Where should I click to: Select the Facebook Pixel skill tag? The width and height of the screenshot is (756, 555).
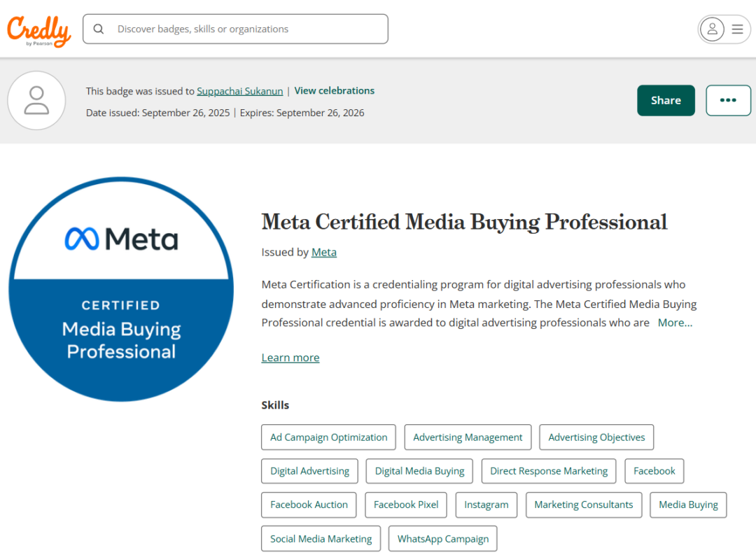pyautogui.click(x=406, y=505)
